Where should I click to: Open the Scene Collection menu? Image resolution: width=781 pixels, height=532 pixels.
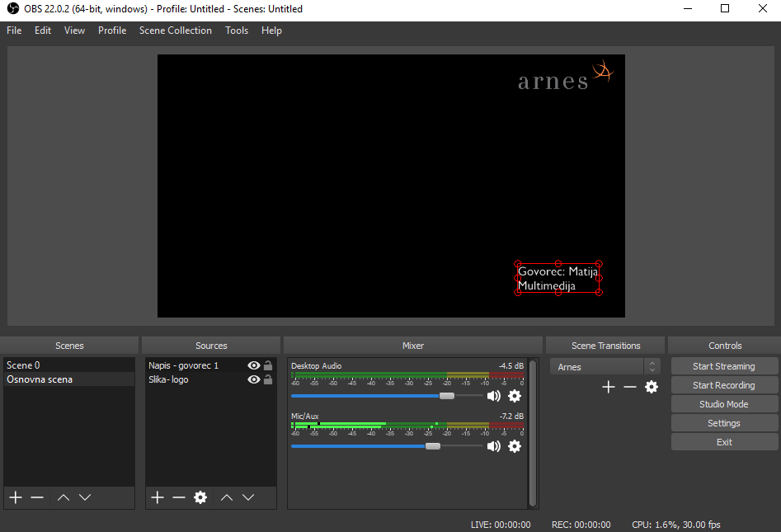(x=176, y=31)
